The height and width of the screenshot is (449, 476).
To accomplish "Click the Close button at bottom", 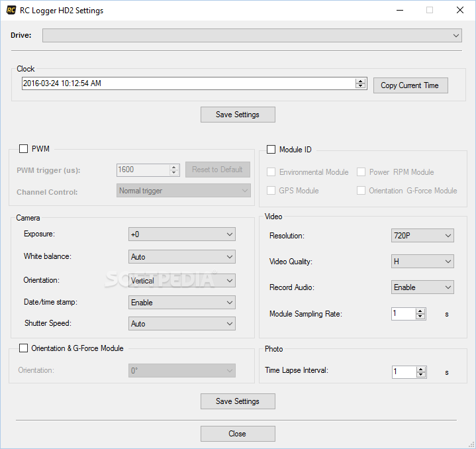I will point(238,434).
